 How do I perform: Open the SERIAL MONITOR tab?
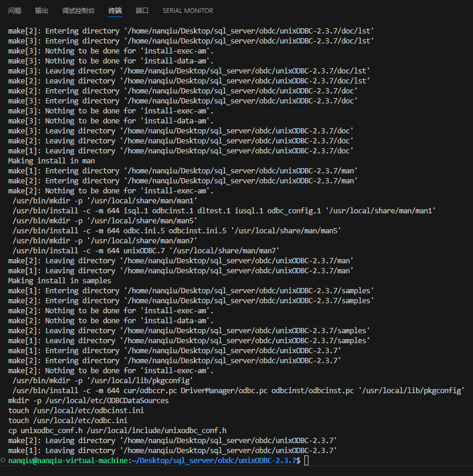tap(187, 11)
